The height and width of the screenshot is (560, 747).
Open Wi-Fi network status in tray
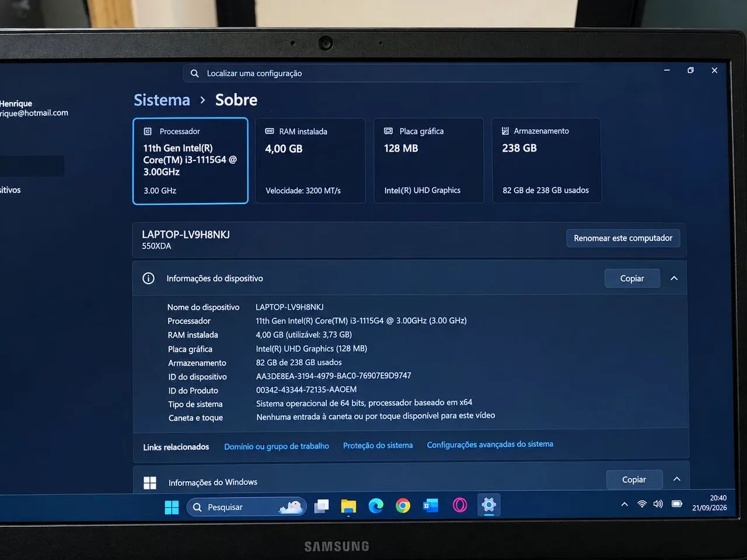pos(642,504)
